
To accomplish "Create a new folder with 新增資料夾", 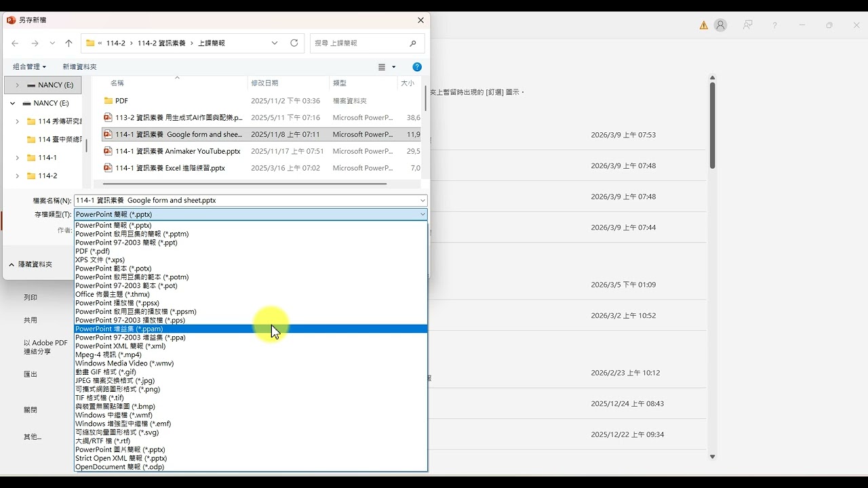I will [79, 66].
